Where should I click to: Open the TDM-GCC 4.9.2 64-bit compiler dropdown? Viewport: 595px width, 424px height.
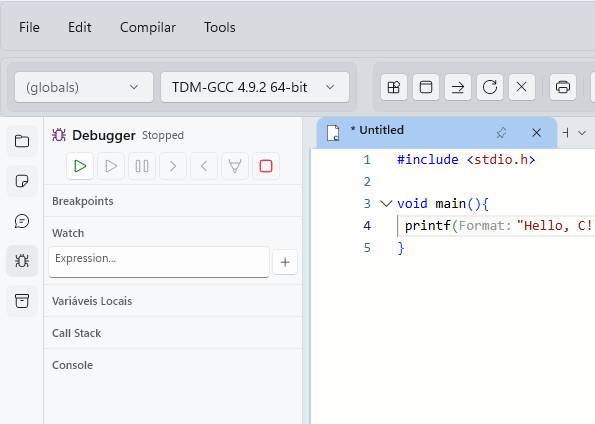click(x=255, y=87)
